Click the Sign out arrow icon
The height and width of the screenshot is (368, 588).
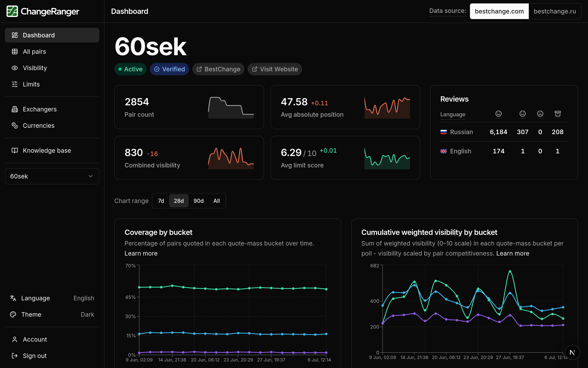tap(14, 356)
